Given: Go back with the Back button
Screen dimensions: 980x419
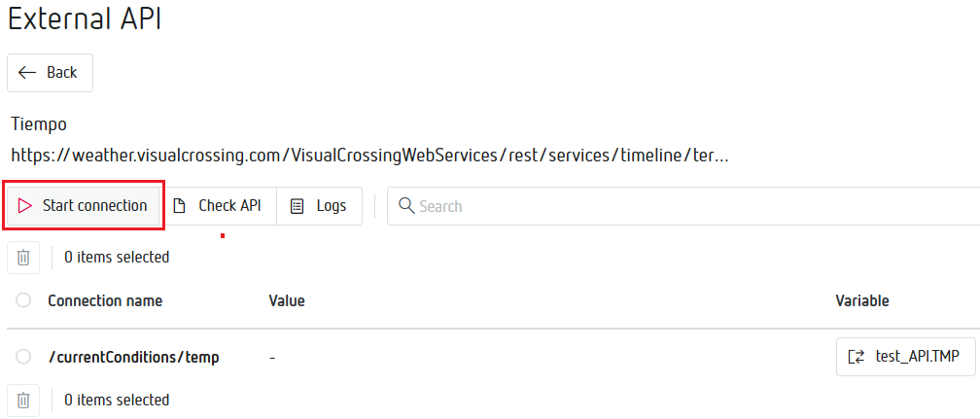Looking at the screenshot, I should (51, 73).
